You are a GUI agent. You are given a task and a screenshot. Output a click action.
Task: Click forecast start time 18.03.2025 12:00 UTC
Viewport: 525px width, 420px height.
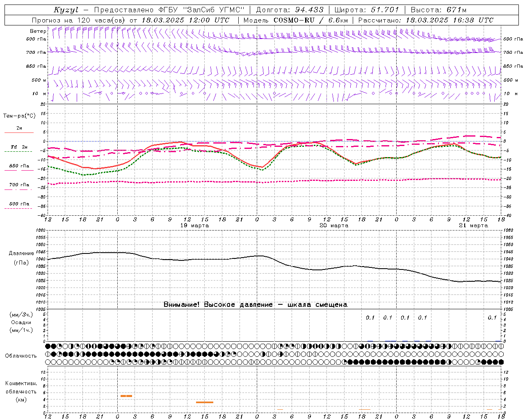(185, 20)
